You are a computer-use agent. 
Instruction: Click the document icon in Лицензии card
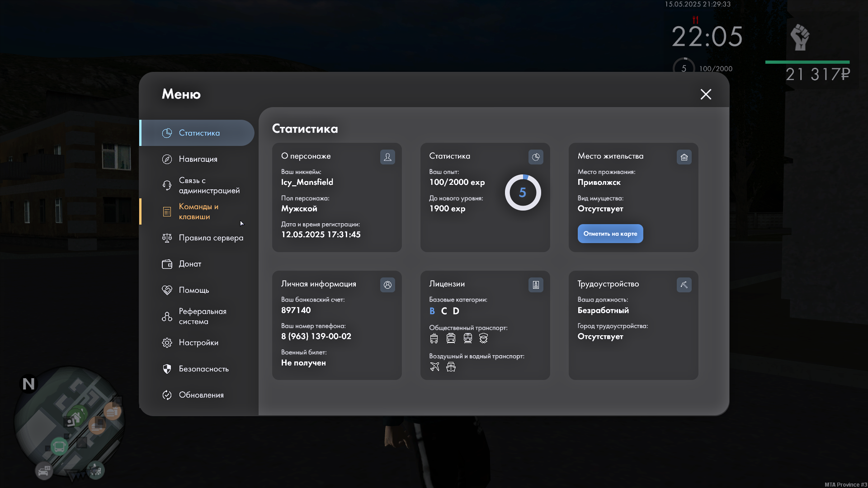tap(536, 285)
